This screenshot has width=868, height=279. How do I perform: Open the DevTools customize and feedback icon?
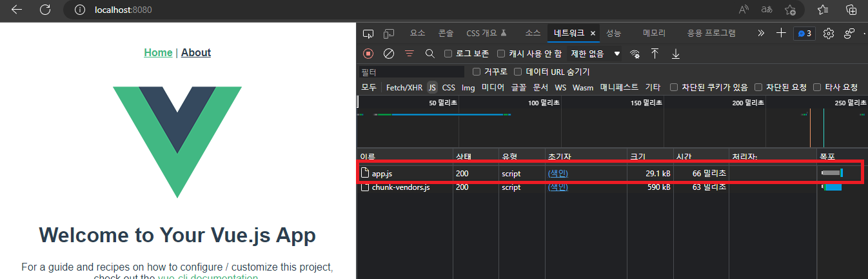[849, 33]
